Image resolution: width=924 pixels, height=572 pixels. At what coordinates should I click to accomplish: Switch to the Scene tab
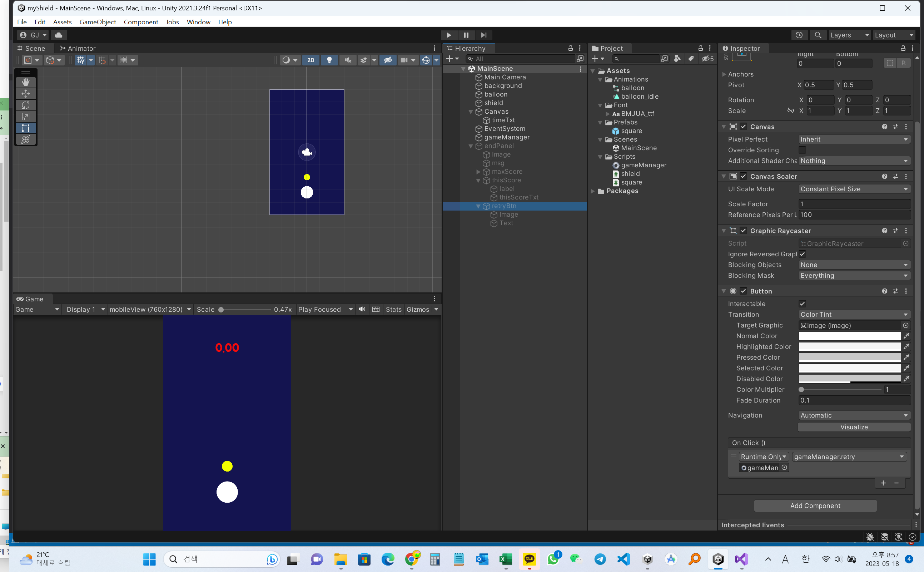click(x=31, y=48)
